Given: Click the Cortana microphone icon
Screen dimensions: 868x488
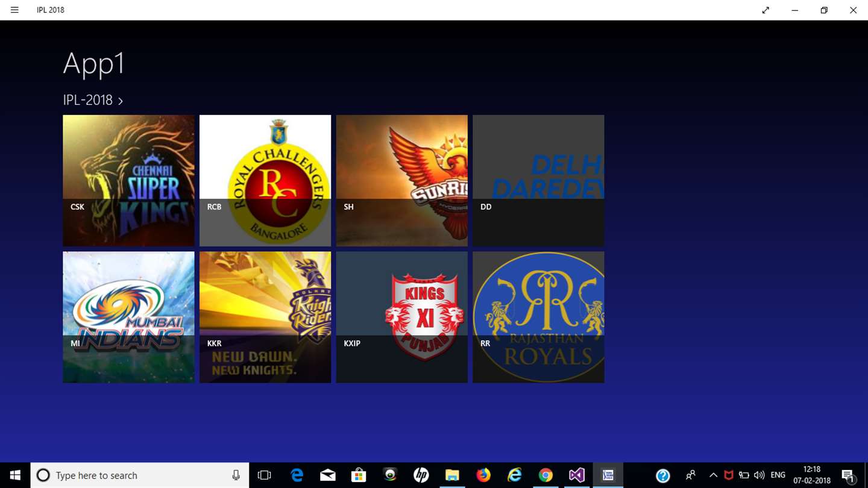Looking at the screenshot, I should 236,475.
